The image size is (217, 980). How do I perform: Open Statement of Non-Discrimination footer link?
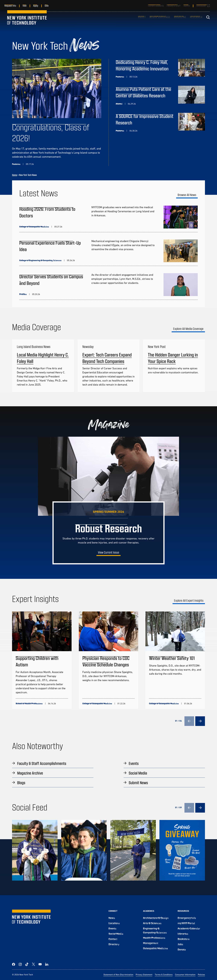pyautogui.click(x=118, y=975)
